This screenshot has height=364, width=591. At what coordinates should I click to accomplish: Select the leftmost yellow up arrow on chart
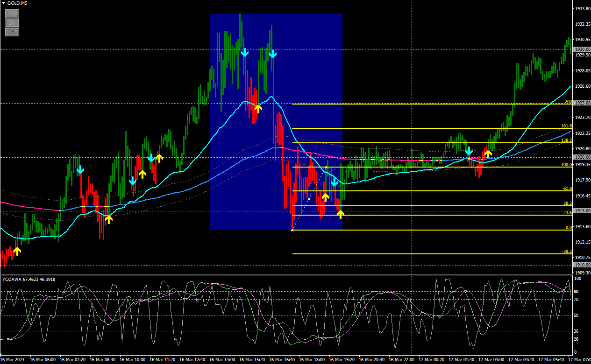pos(17,251)
